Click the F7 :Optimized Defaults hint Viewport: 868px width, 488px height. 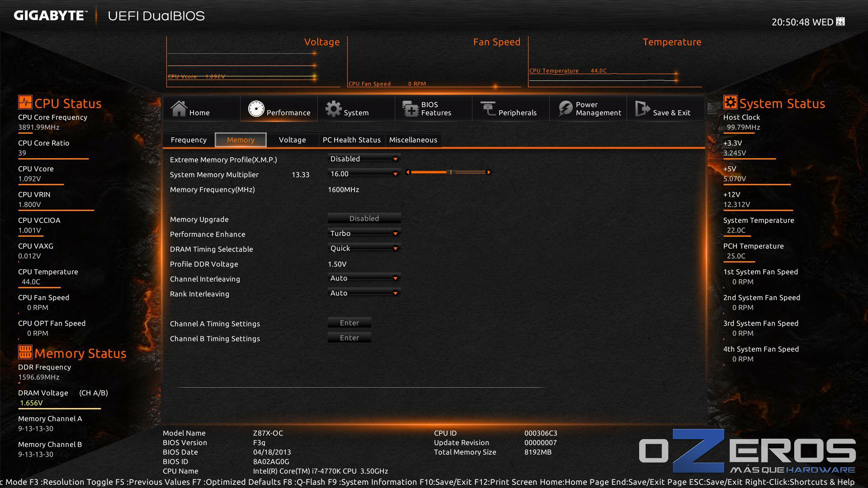click(237, 482)
